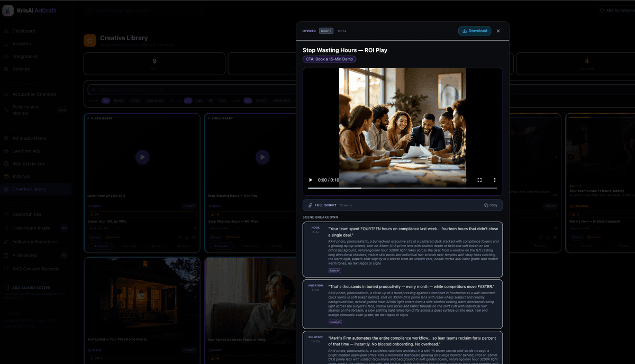Screen dimensions: 635x364
Task: Click the Settings gear icon in sidebar
Action: click(x=6, y=69)
